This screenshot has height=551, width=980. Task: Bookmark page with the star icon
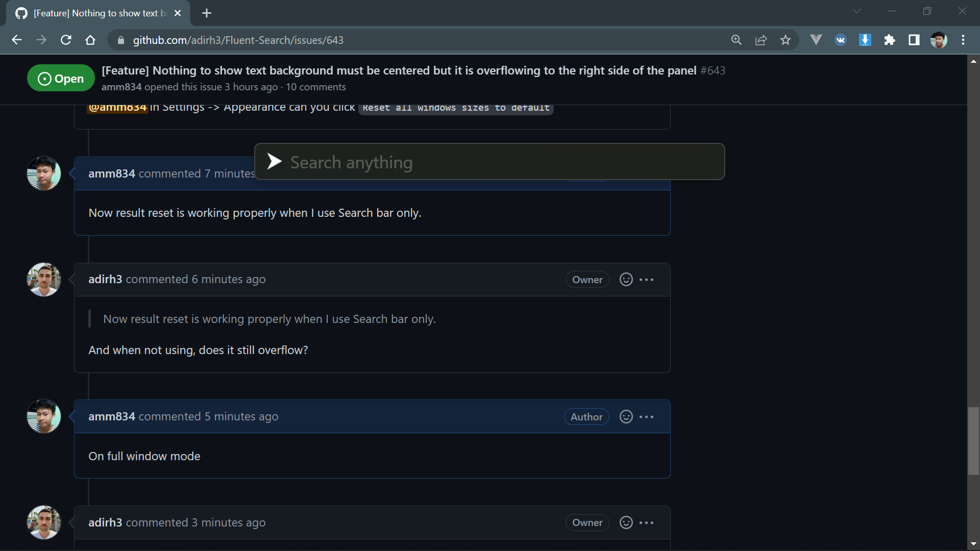point(786,40)
